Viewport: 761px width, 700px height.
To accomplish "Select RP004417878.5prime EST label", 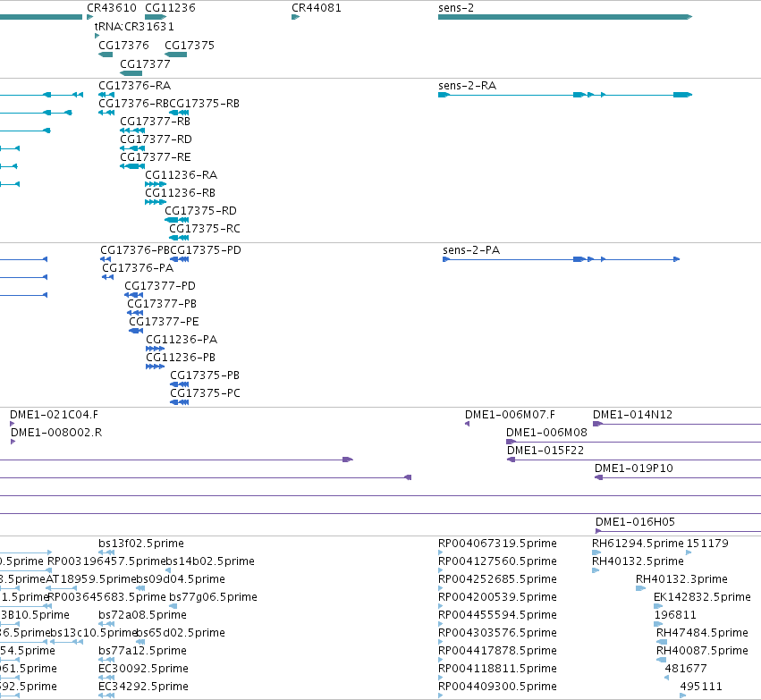I will [x=497, y=651].
